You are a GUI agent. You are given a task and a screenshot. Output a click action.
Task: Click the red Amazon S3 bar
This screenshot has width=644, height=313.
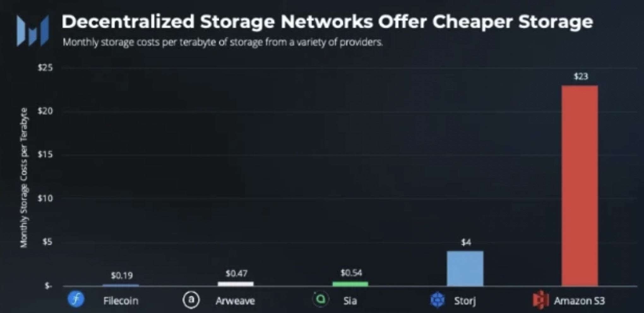coord(580,186)
